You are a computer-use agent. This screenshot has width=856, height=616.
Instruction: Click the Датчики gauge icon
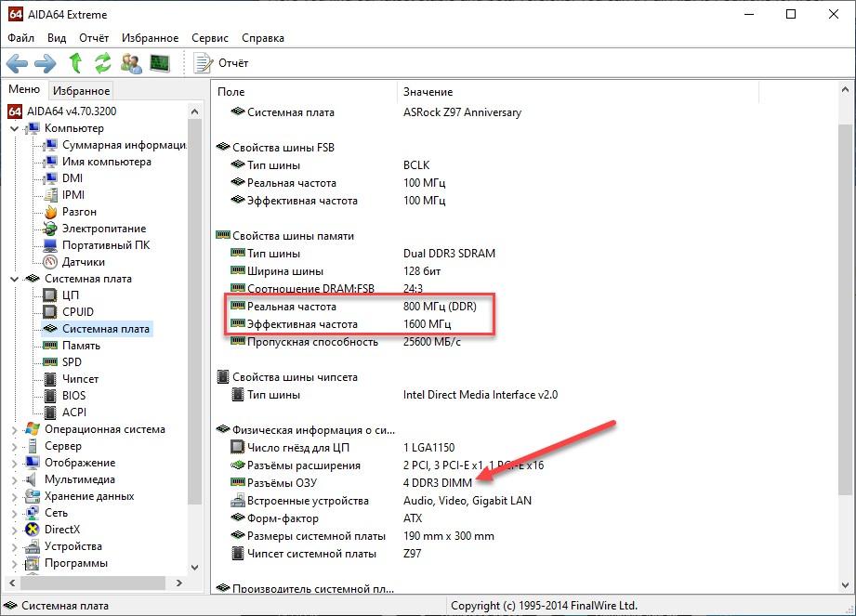coord(50,262)
